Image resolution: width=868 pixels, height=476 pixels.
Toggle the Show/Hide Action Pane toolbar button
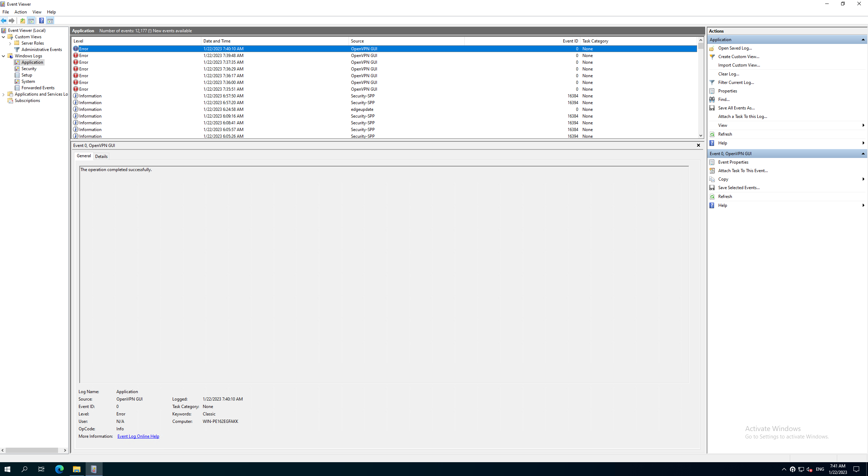point(51,21)
